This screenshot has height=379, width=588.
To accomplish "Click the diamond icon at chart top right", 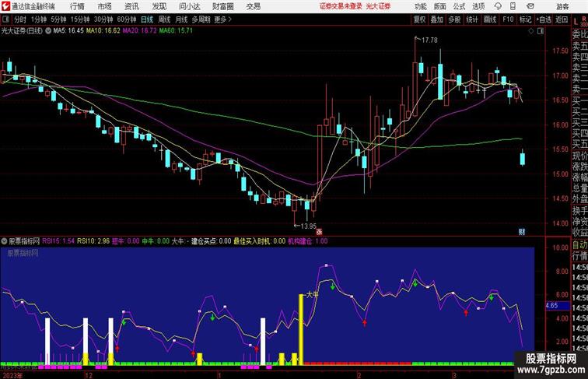I will click(x=531, y=31).
